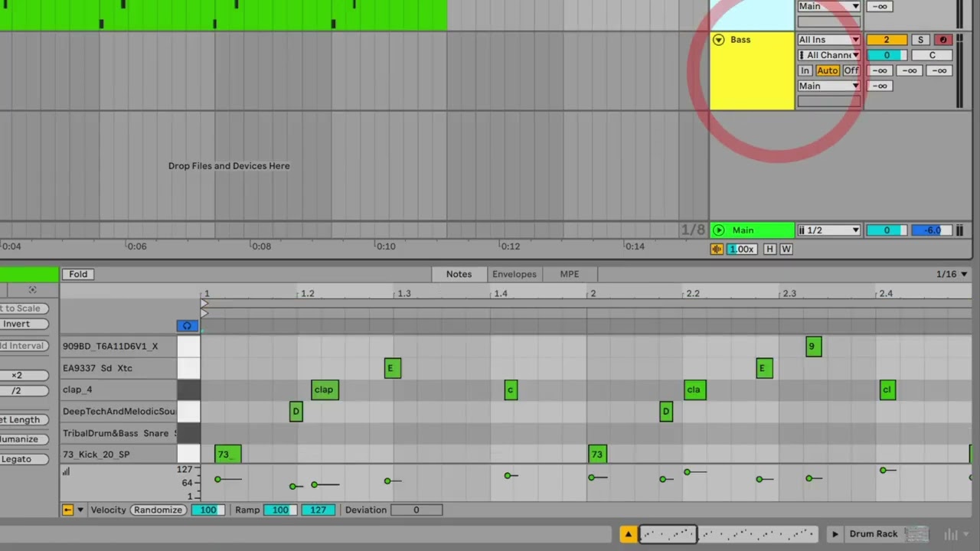Screen dimensions: 980x551
Task: Set Bass monitoring to Off
Action: [851, 70]
